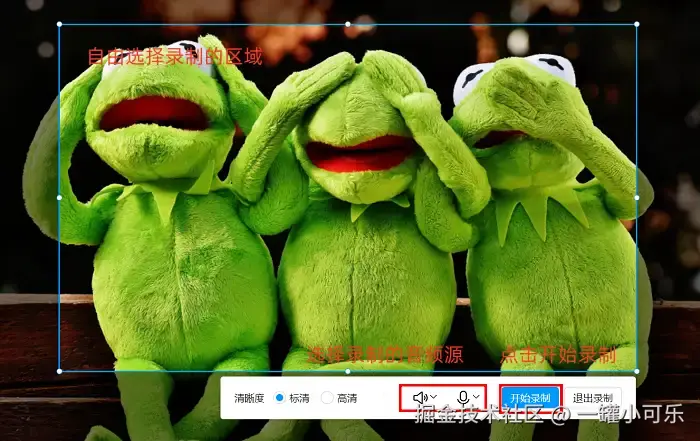
Task: Click the bottom-edge middle handle of the selection
Action: 348,371
